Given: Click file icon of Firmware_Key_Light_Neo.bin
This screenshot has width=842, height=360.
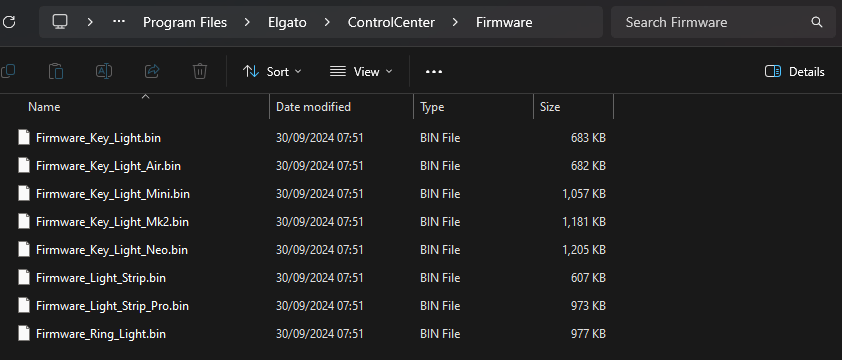Looking at the screenshot, I should (x=24, y=249).
